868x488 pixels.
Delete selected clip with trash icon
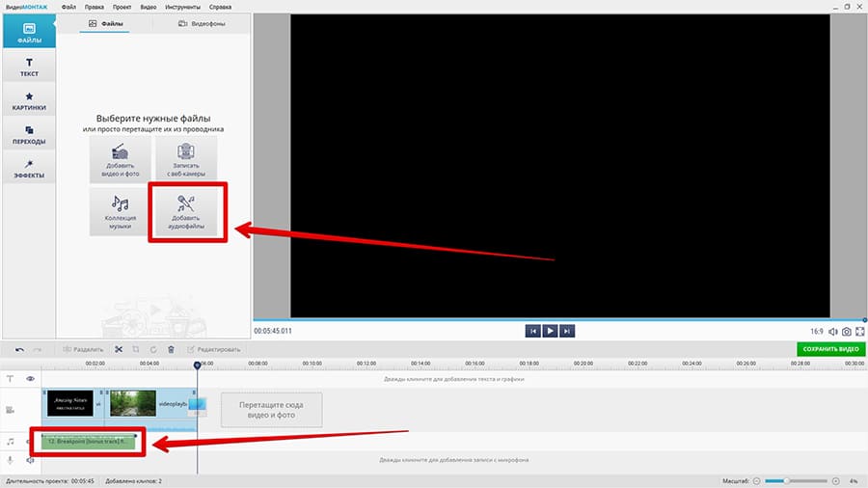coord(171,350)
